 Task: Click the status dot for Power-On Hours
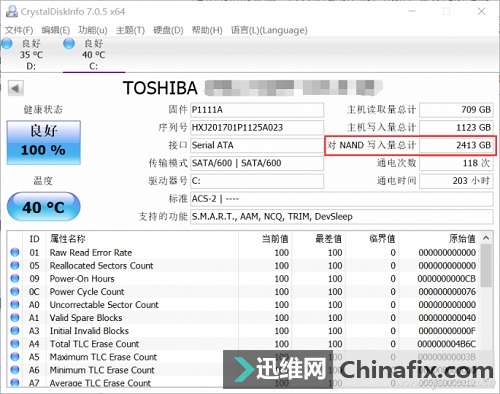pos(15,278)
